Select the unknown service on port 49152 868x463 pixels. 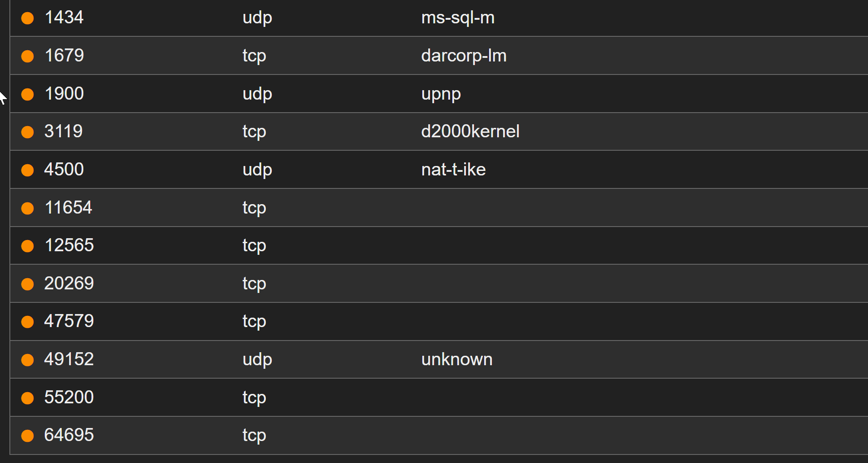tap(456, 360)
